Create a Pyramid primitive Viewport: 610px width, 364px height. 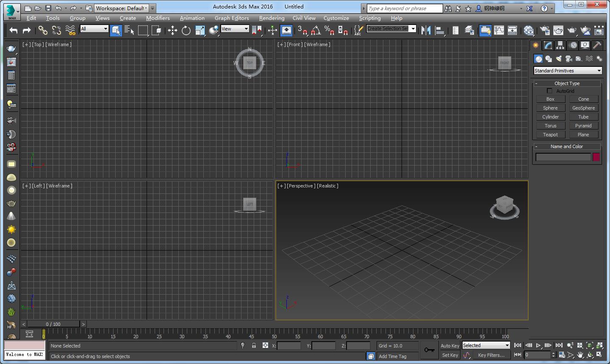click(x=583, y=126)
